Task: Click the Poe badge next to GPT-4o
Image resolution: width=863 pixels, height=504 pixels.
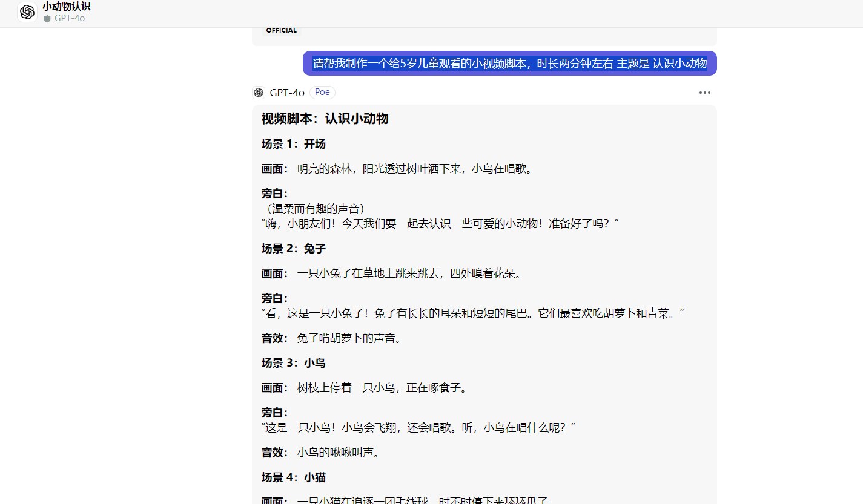Action: coord(322,93)
